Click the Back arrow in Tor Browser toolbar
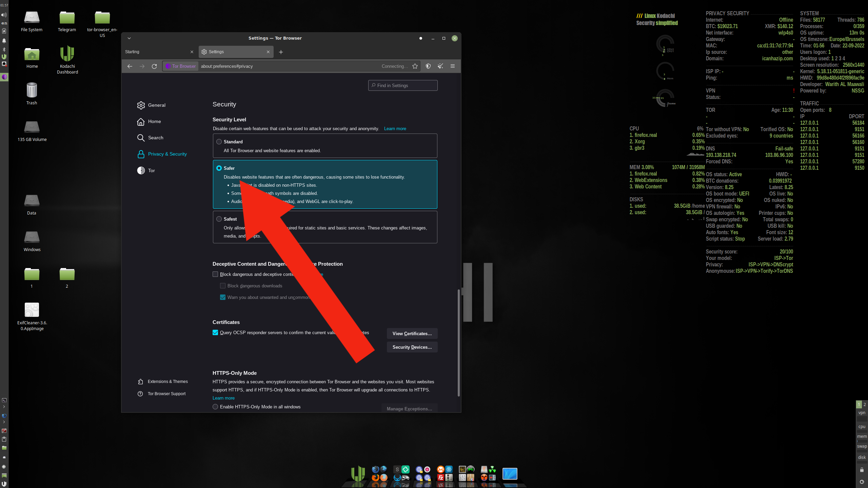The width and height of the screenshot is (868, 488). [x=130, y=66]
